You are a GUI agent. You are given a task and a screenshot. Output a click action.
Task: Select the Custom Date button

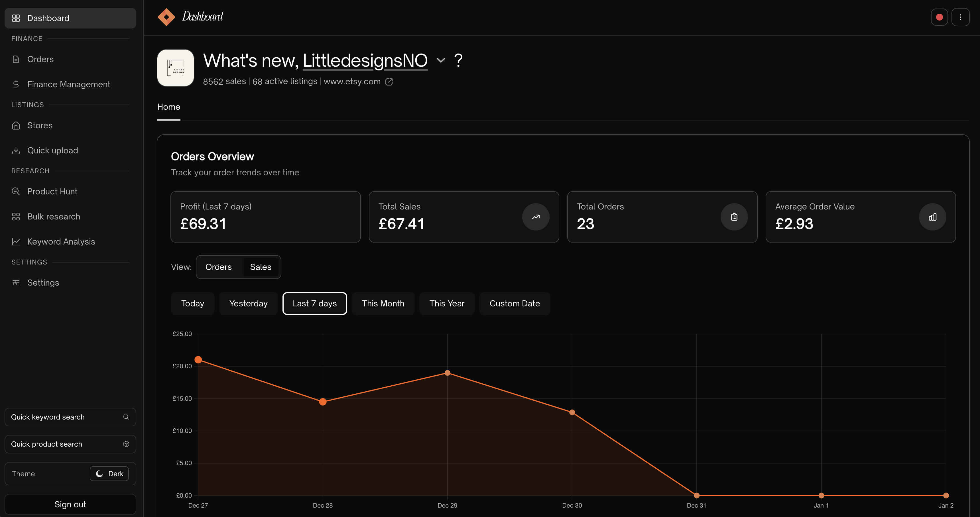515,303
